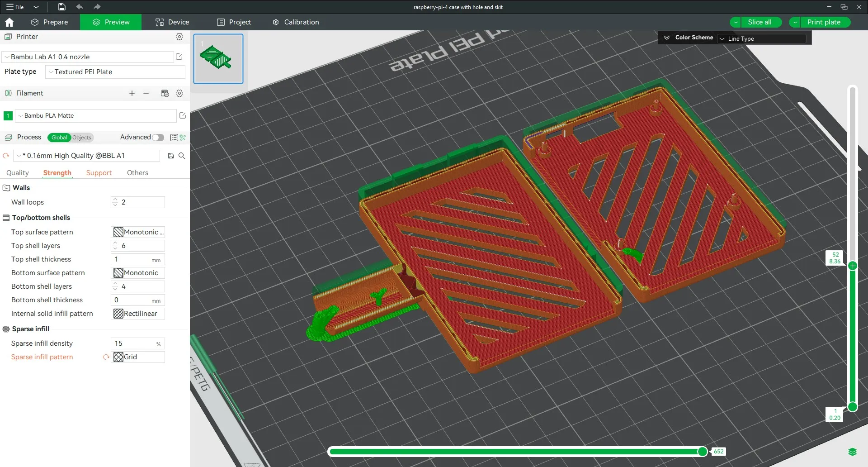Viewport: 868px width, 467px height.
Task: Open the Project tab
Action: pyautogui.click(x=234, y=22)
